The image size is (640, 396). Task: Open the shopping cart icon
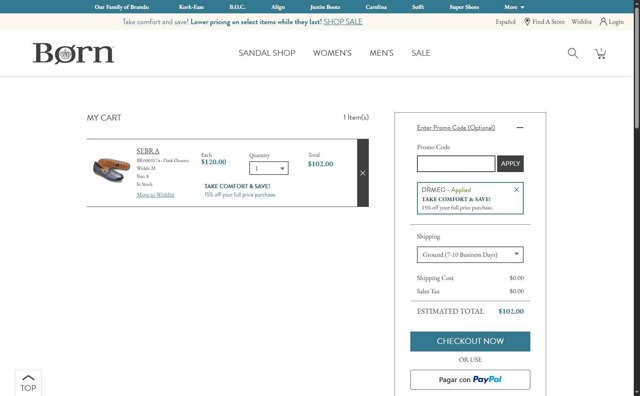coord(600,53)
